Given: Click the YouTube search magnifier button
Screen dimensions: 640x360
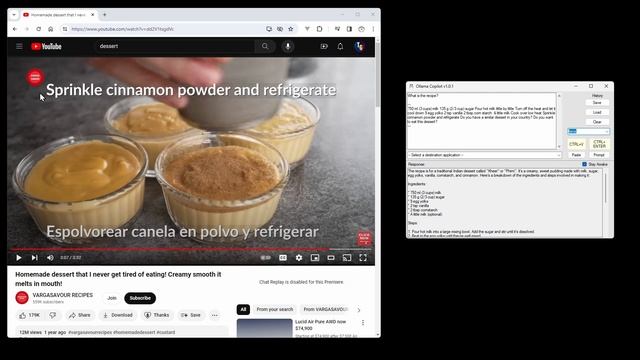Looking at the screenshot, I should [265, 46].
